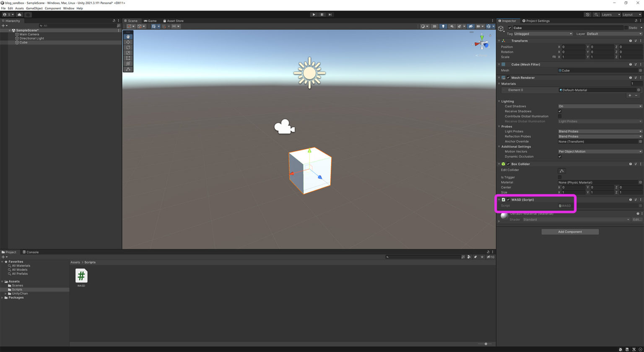Select the Move tool
The height and width of the screenshot is (352, 644).
coord(128,42)
